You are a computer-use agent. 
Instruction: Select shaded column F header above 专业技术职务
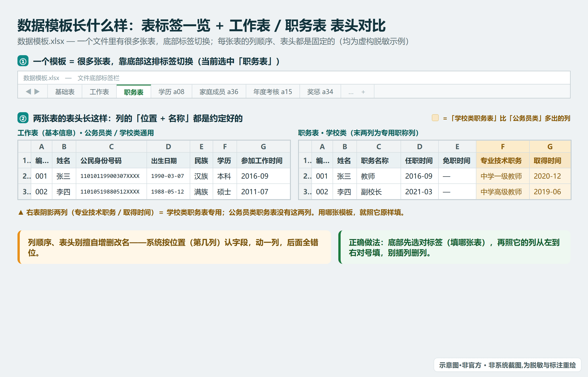point(503,147)
